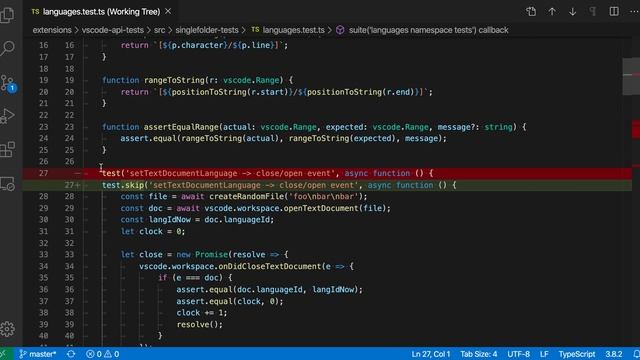Click the line 'let clock = 0;'
This screenshot has width=640, height=360.
(153, 232)
